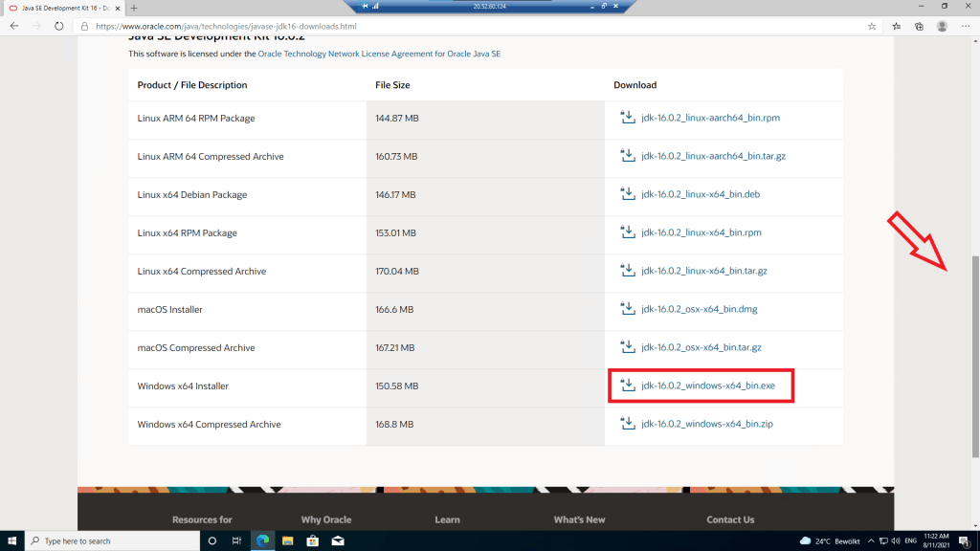Screen dimensions: 980x551
Task: Click download icon for Linux x64 Compressed Archive
Action: (x=628, y=270)
